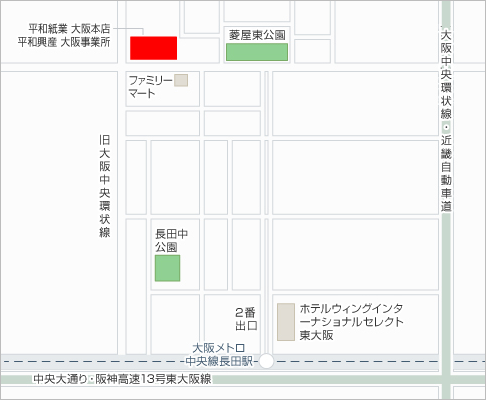Click the white Nagata station circle marker
This screenshot has width=486, height=400.
(266, 361)
